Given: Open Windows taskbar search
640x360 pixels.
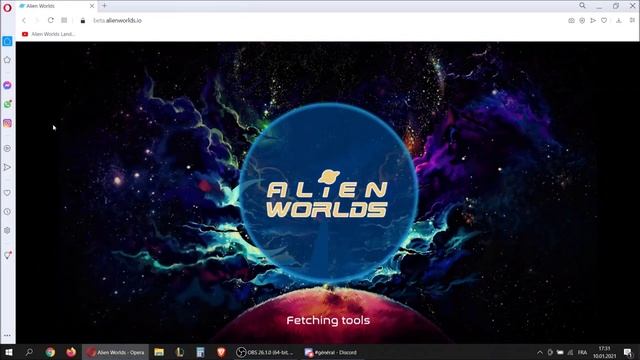Looking at the screenshot, I should click(x=29, y=352).
